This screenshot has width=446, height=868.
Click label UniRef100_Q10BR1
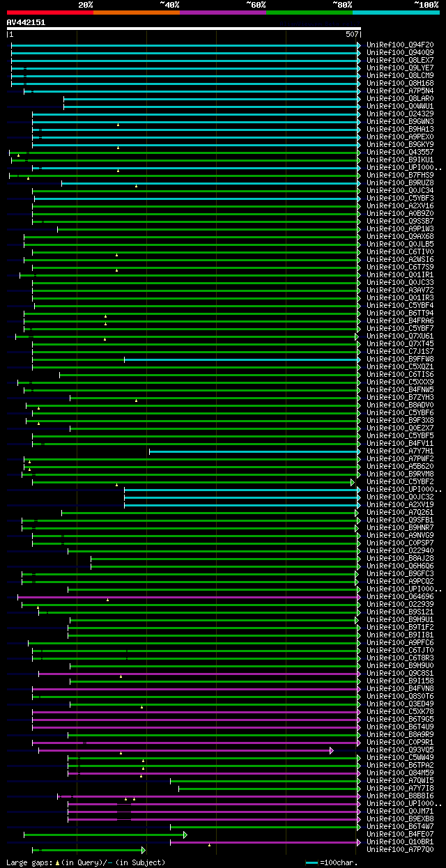point(399,842)
